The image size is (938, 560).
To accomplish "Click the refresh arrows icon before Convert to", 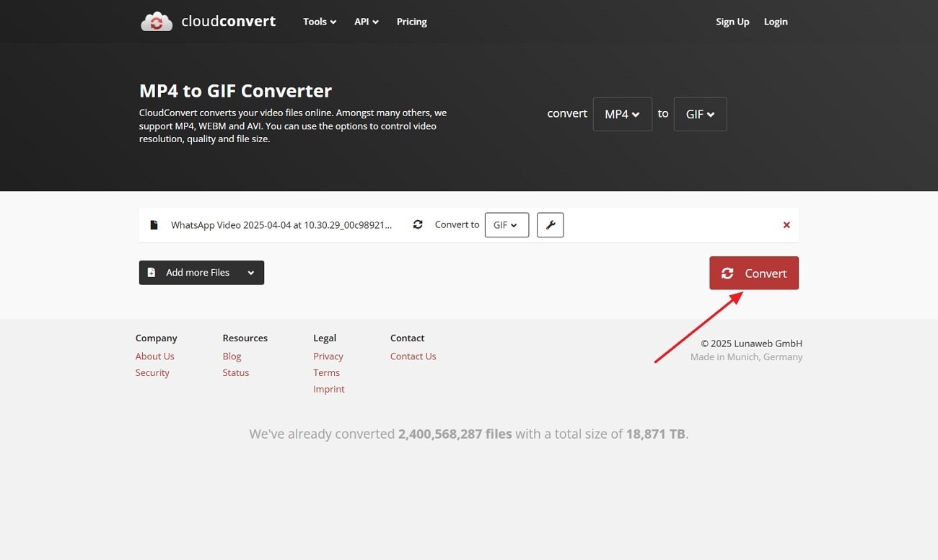I will click(418, 224).
